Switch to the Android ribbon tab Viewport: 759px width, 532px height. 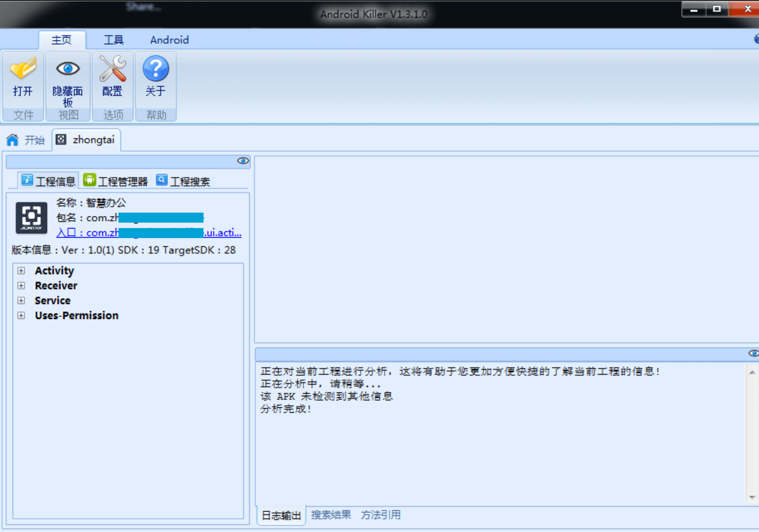pyautogui.click(x=169, y=40)
